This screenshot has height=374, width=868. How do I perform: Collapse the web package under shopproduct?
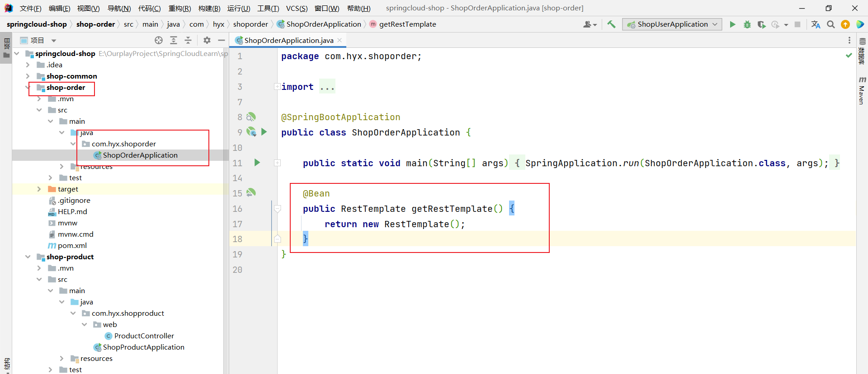(84, 324)
